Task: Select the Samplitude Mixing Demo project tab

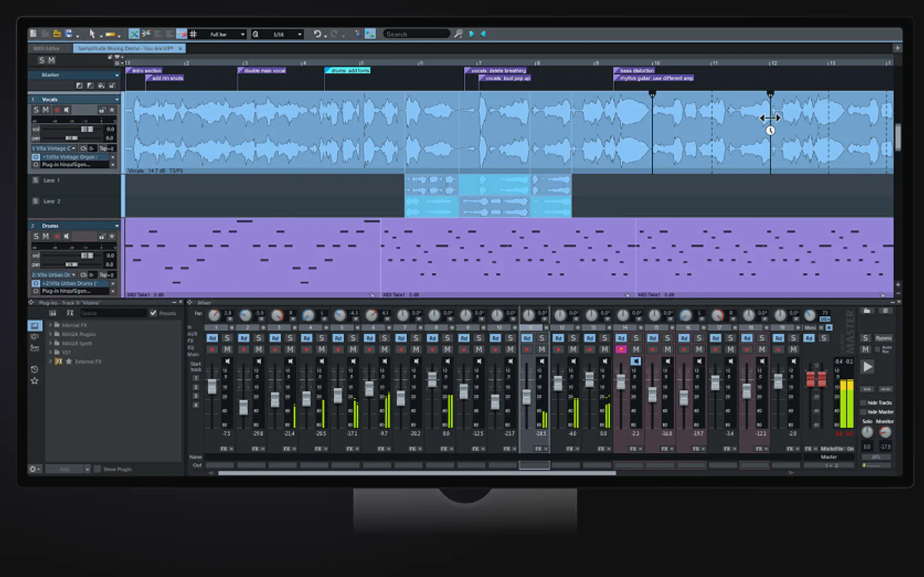Action: 125,48
